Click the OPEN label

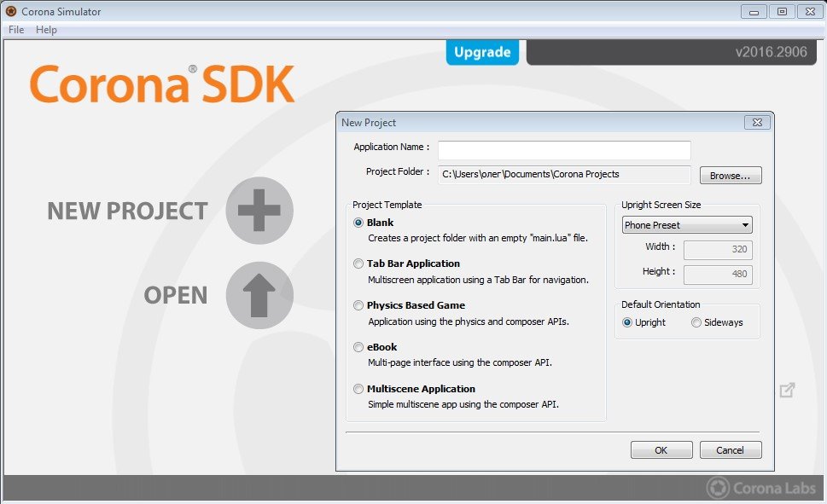click(176, 295)
